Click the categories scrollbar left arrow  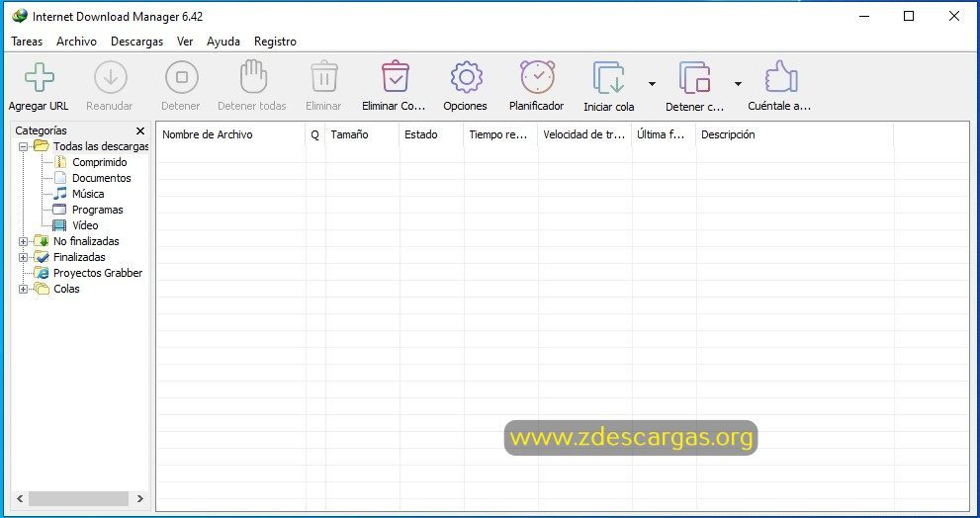coord(20,498)
